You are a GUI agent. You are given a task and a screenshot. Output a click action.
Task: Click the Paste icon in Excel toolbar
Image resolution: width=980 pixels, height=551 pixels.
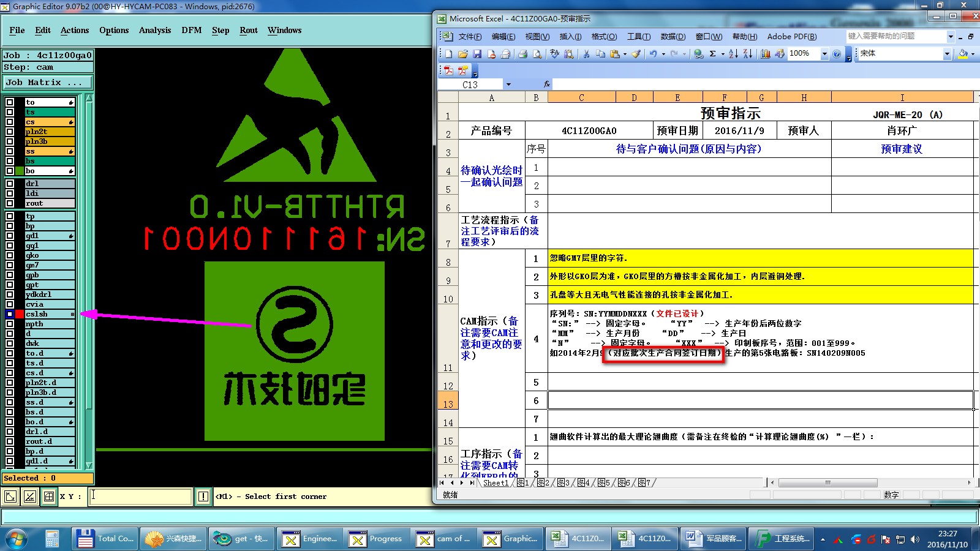(614, 54)
